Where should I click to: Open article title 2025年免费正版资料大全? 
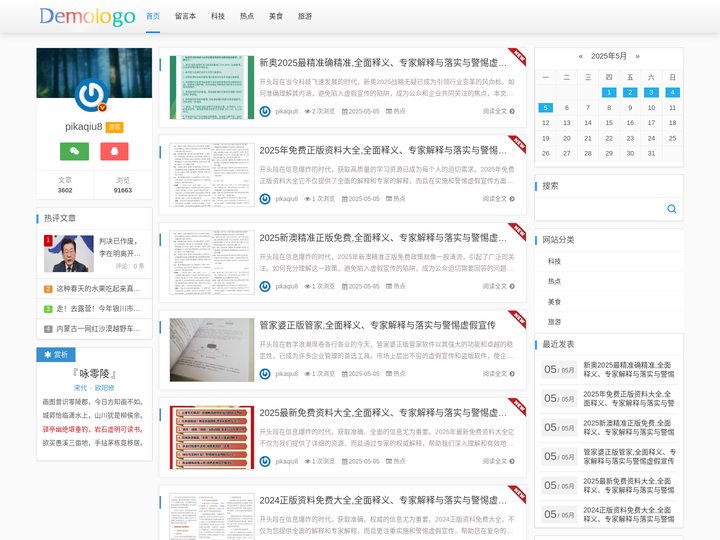click(x=382, y=150)
